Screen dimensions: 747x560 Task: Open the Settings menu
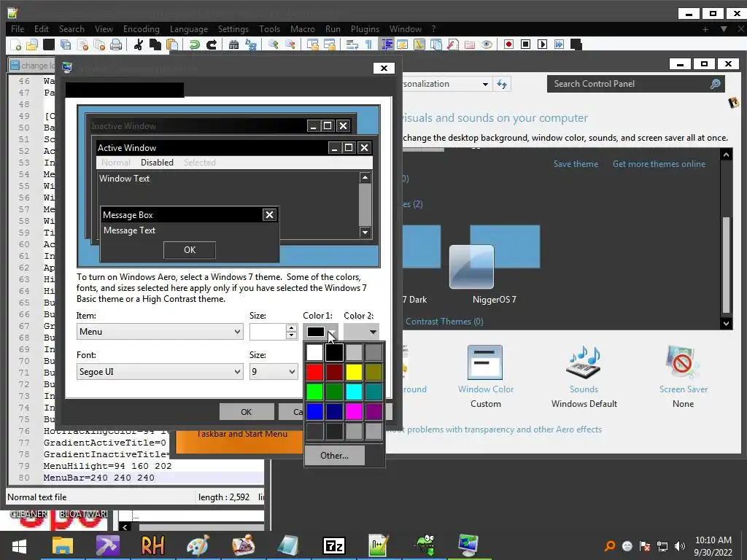coord(233,29)
